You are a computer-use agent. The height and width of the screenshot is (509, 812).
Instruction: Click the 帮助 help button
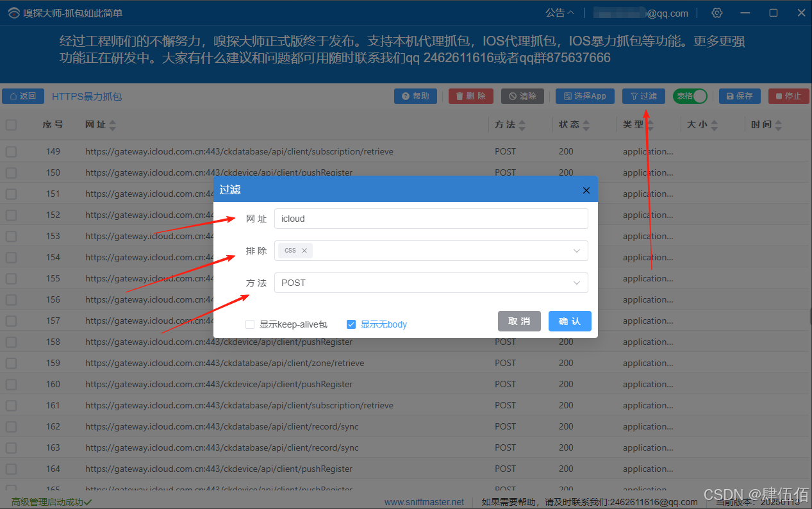[x=415, y=96]
